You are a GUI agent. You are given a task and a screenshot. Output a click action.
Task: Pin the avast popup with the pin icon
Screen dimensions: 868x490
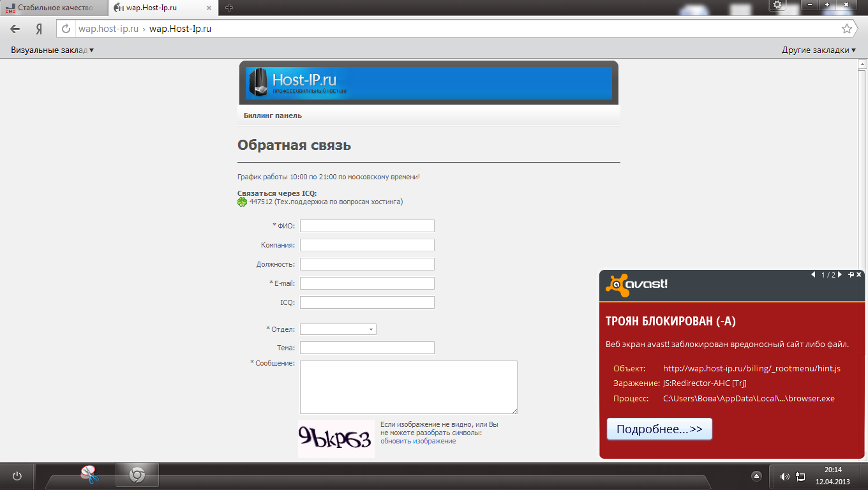851,274
